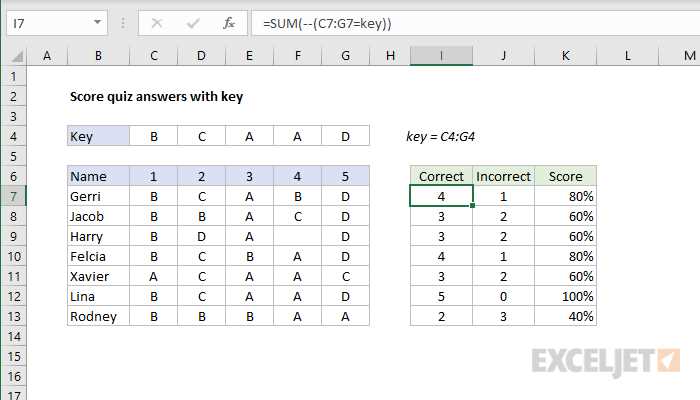Select the 'Name' header cell

98,176
